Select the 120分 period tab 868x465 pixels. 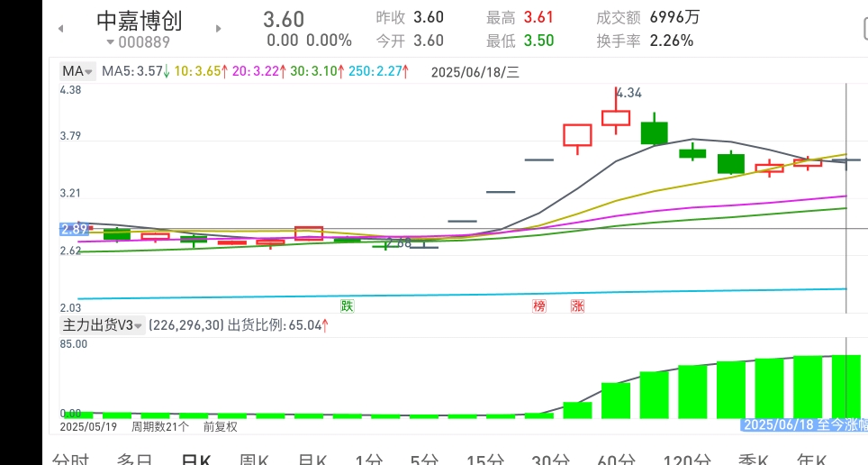coord(686,460)
